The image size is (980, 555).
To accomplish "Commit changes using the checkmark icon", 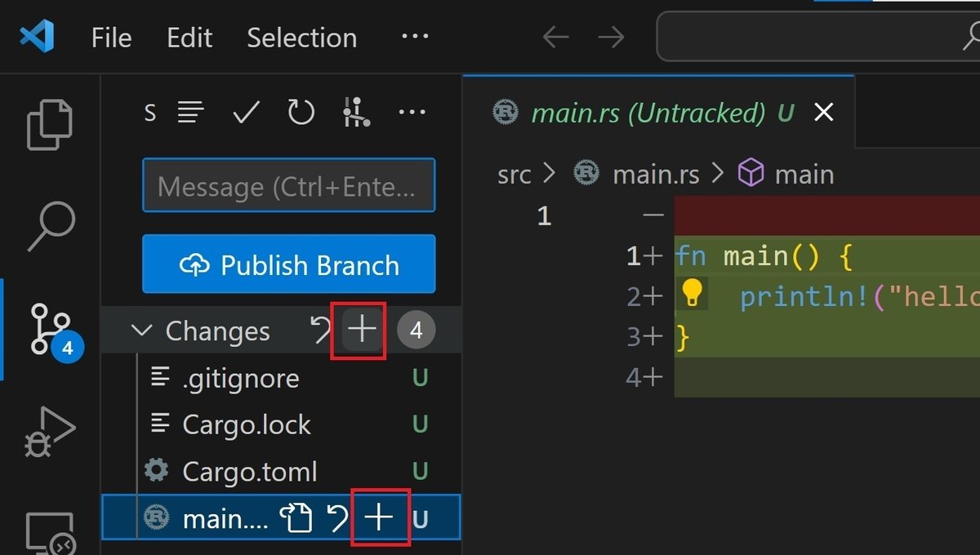I will 246,113.
